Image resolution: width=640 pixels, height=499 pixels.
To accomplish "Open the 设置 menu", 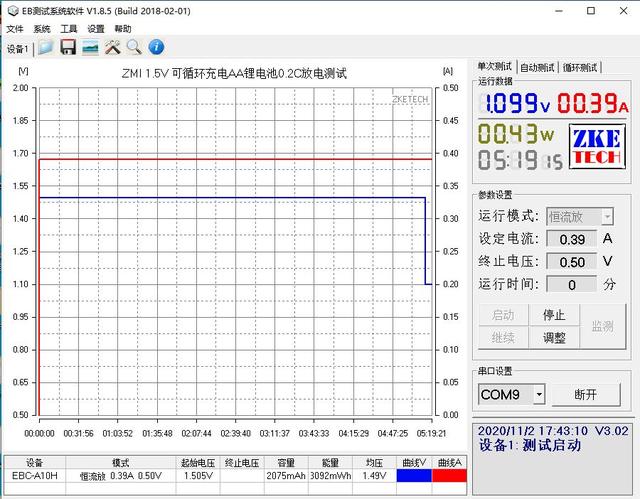I will coord(96,29).
